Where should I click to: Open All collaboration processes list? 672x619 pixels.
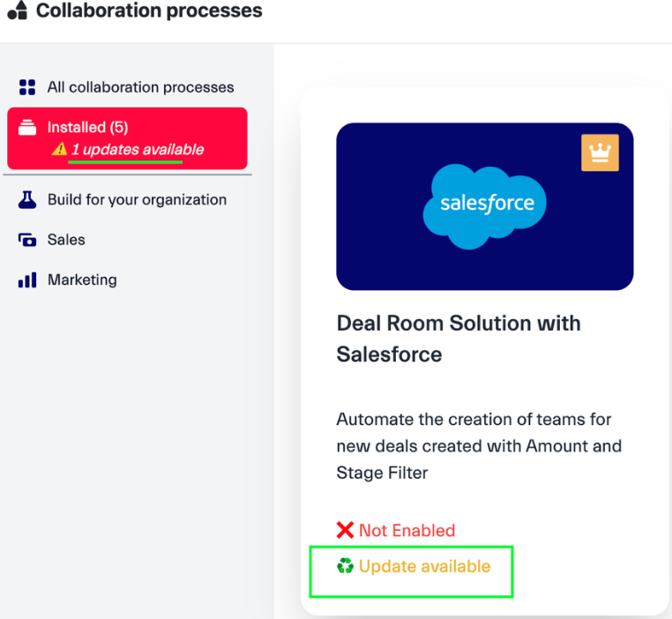tap(140, 87)
